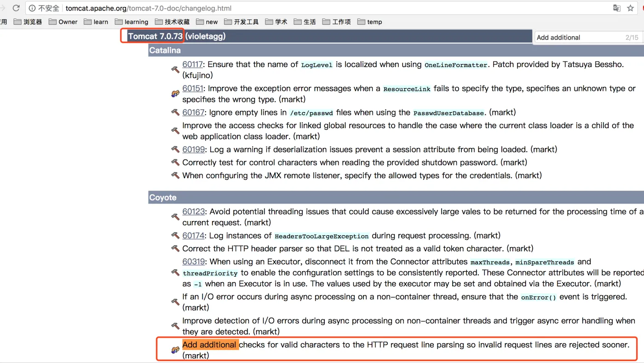The height and width of the screenshot is (363, 644).
Task: Open the 工作项 bookmarks folder
Action: point(336,22)
